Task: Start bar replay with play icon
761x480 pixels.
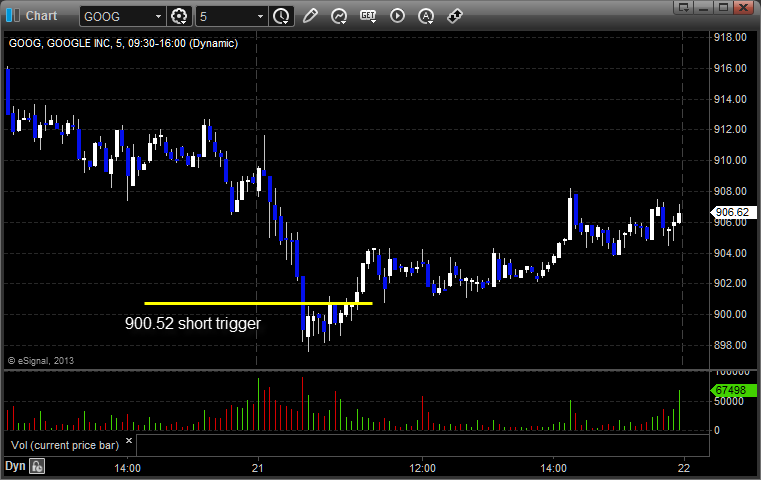Action: click(x=397, y=16)
